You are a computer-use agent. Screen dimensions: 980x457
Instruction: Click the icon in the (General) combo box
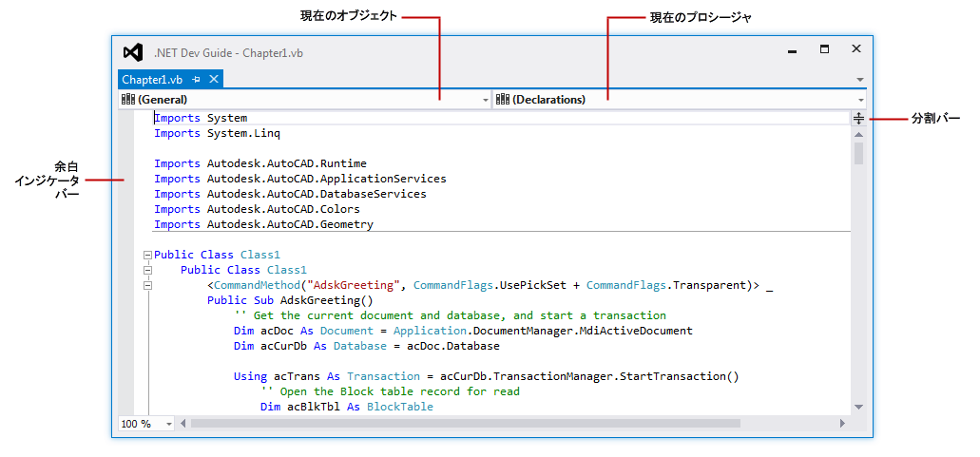pyautogui.click(x=128, y=99)
